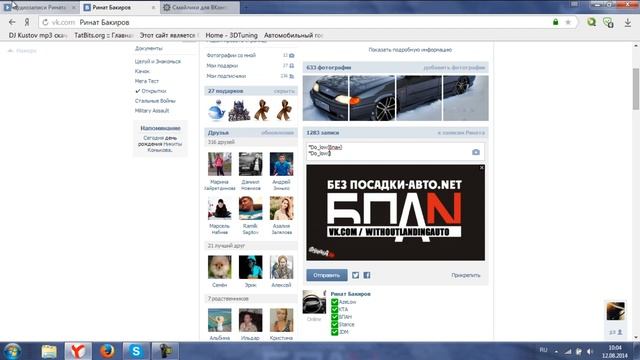This screenshot has width=640, height=360.
Task: Open Фотографии со мной link
Action: (x=231, y=55)
